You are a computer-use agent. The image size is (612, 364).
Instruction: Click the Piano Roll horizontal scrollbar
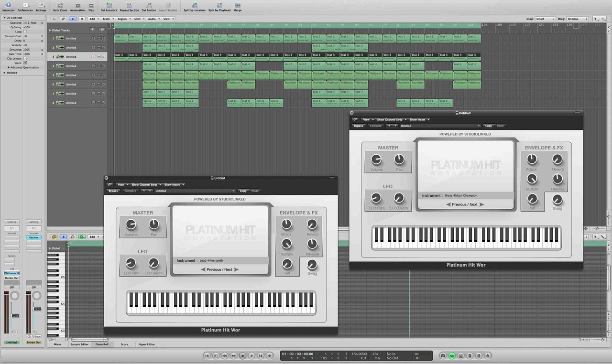[x=89, y=340]
